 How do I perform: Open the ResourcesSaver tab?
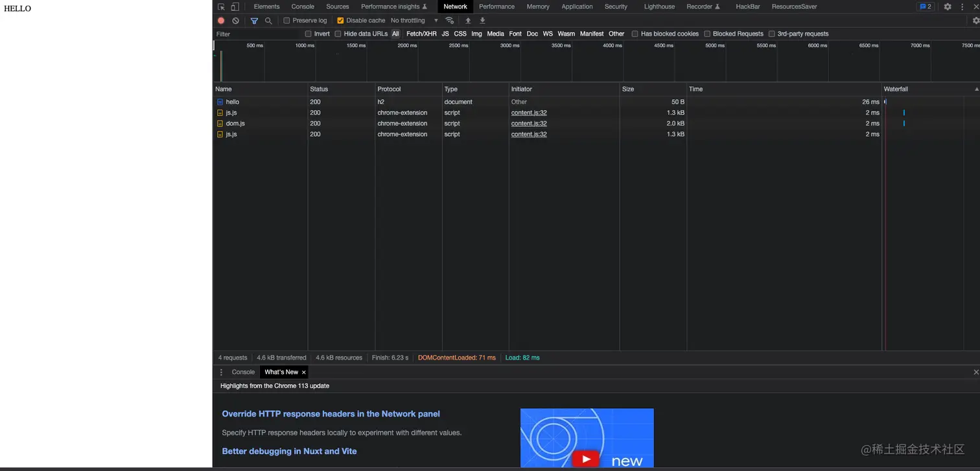(794, 6)
